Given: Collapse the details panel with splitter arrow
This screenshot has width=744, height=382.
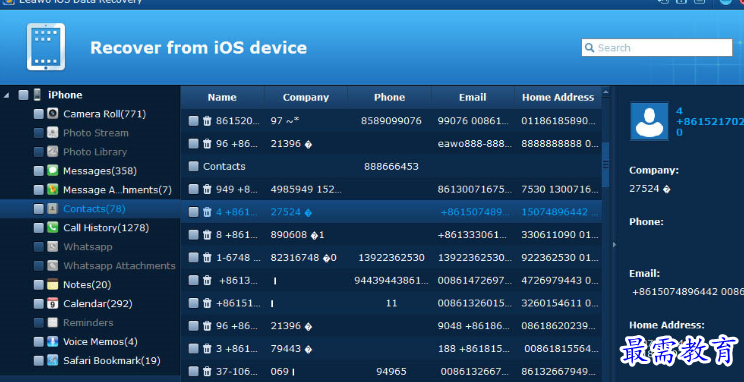Looking at the screenshot, I should [x=614, y=245].
